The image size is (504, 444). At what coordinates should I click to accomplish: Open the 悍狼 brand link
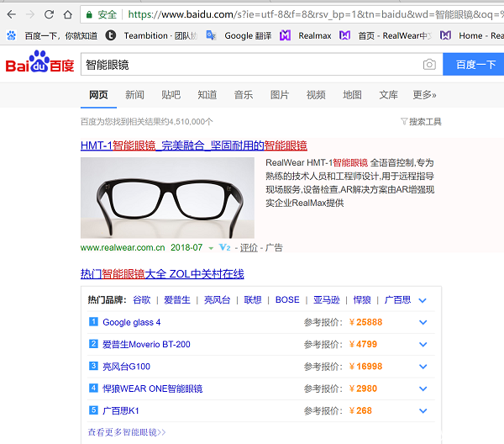[362, 300]
